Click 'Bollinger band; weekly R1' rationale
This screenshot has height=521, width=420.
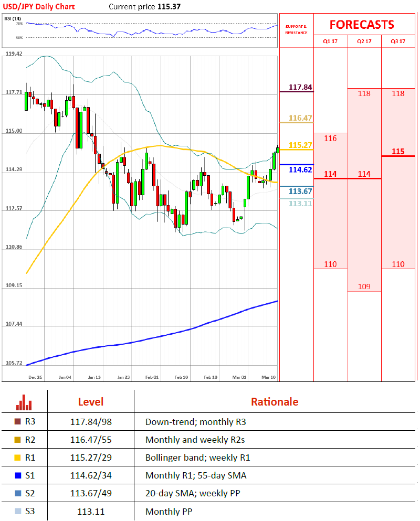point(197,458)
